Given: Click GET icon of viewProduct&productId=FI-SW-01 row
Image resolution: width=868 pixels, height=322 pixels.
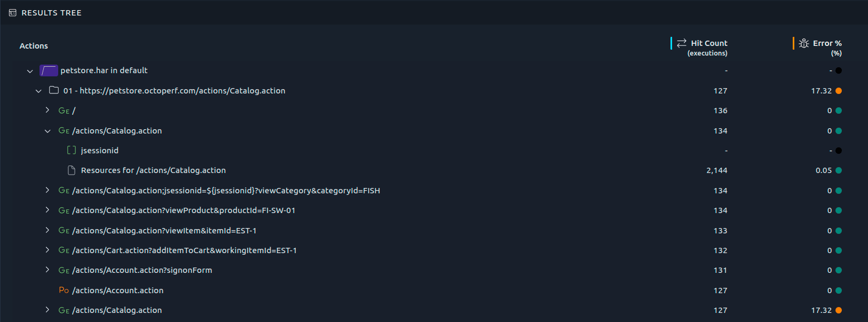Looking at the screenshot, I should tap(64, 210).
